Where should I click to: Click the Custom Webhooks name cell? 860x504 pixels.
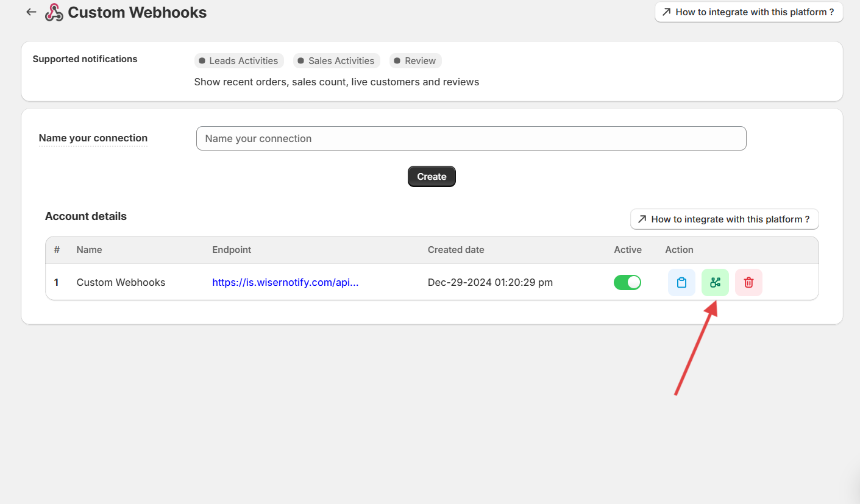pyautogui.click(x=121, y=282)
